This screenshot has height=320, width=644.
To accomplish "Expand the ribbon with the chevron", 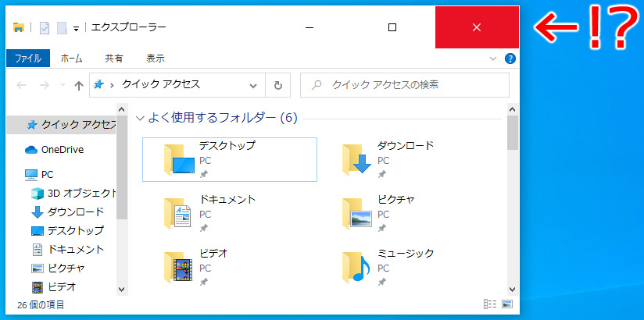I will pyautogui.click(x=493, y=59).
